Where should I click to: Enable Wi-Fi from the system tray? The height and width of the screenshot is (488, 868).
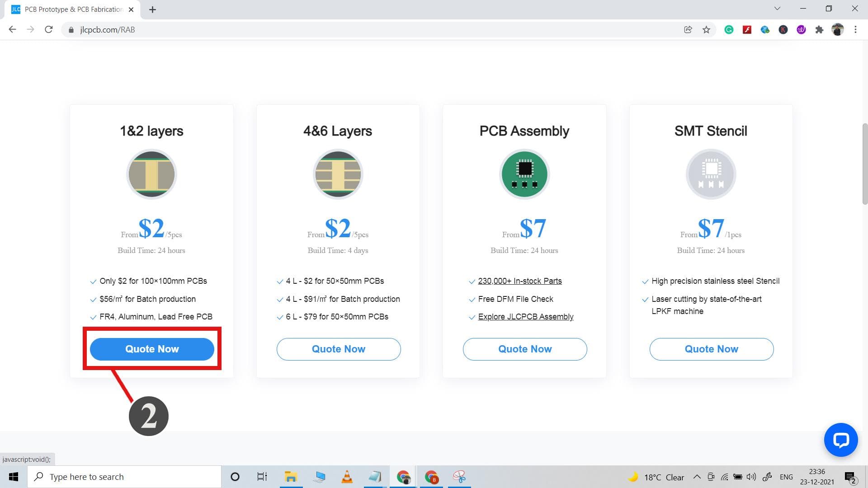pyautogui.click(x=724, y=477)
